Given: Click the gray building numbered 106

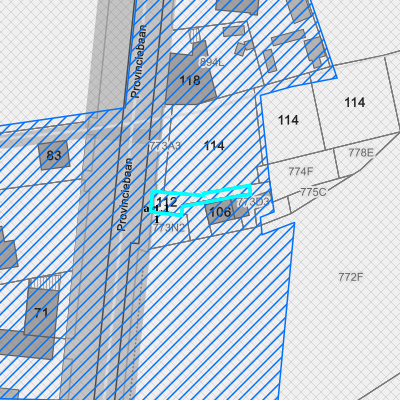Looking at the screenshot, I should click(x=220, y=212).
